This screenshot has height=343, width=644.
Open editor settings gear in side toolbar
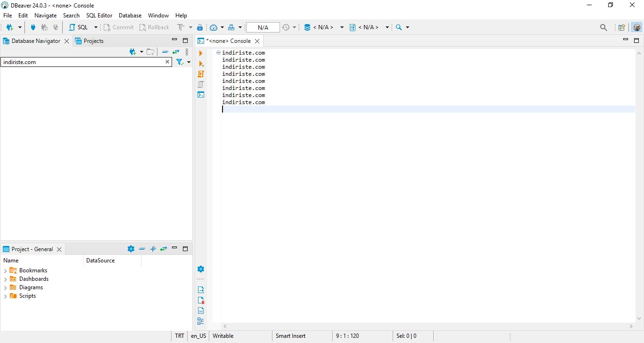pyautogui.click(x=201, y=269)
